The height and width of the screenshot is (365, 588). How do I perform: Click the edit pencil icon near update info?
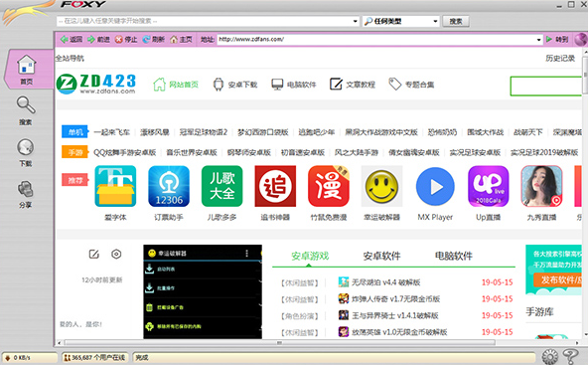(93, 255)
